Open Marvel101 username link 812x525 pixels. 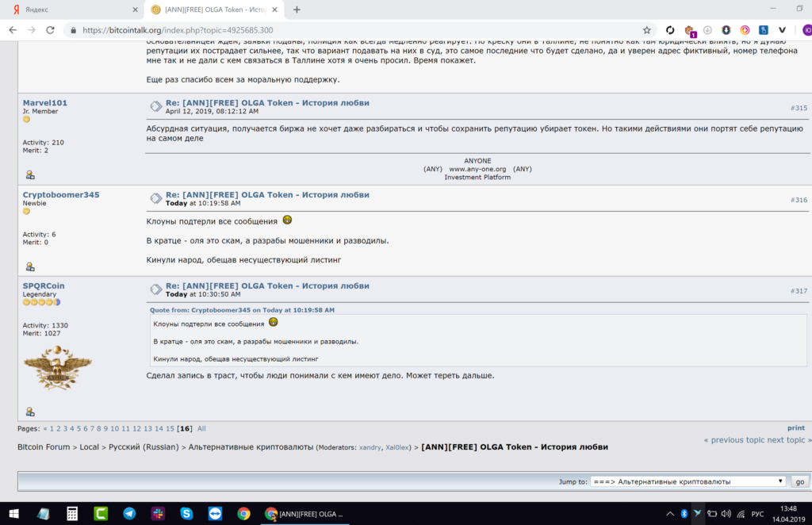coord(45,102)
